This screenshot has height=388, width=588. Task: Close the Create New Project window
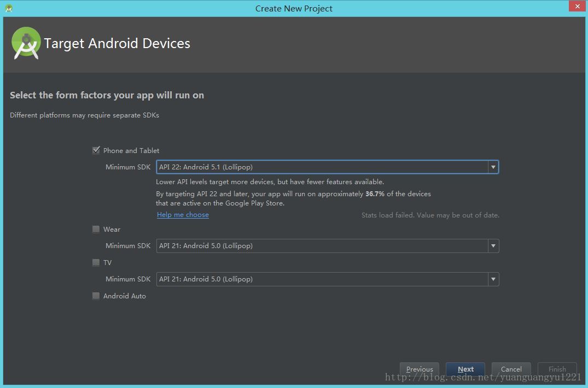pos(577,6)
